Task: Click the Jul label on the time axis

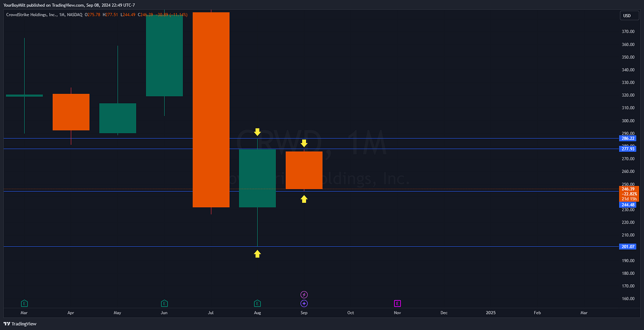Action: [211, 313]
